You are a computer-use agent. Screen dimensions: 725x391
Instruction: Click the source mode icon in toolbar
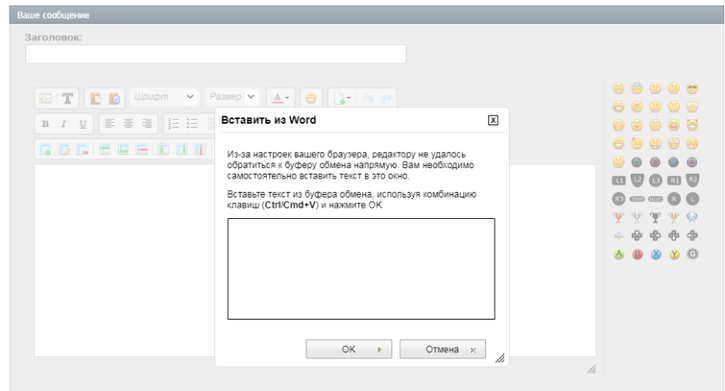click(x=45, y=98)
